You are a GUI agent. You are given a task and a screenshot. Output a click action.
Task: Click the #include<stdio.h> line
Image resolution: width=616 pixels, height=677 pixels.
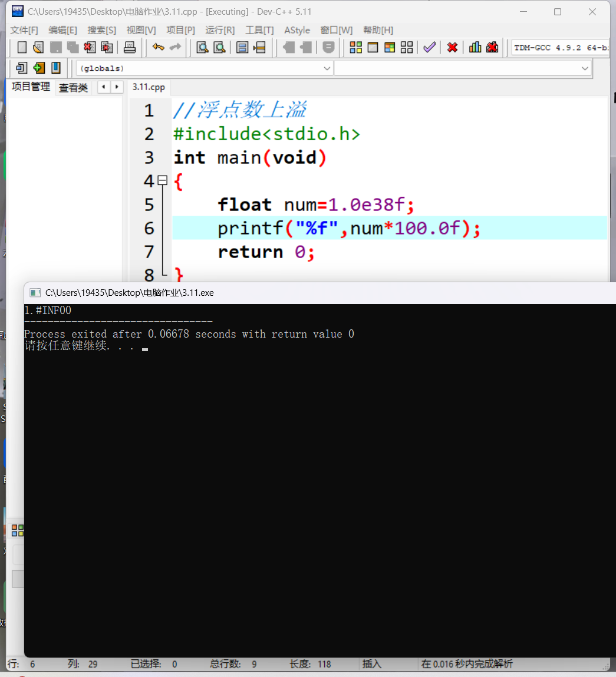click(x=267, y=134)
